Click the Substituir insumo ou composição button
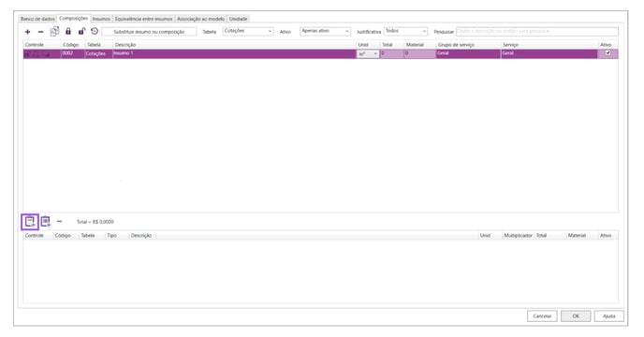644x337 pixels. pyautogui.click(x=149, y=32)
